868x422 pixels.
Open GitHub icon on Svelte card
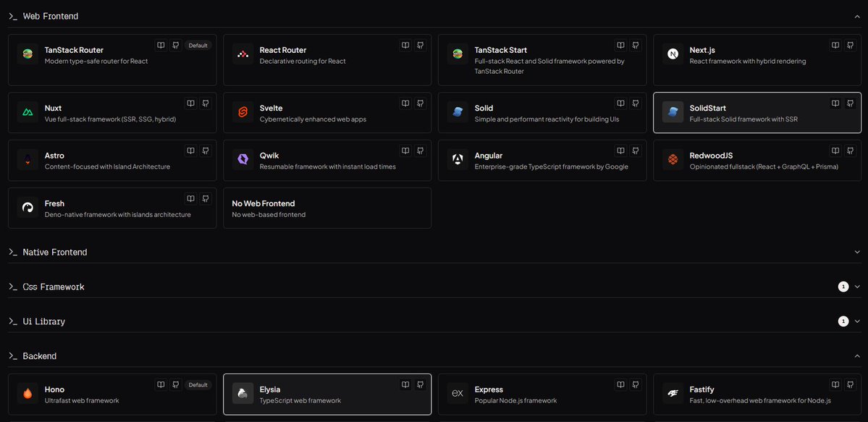point(420,104)
